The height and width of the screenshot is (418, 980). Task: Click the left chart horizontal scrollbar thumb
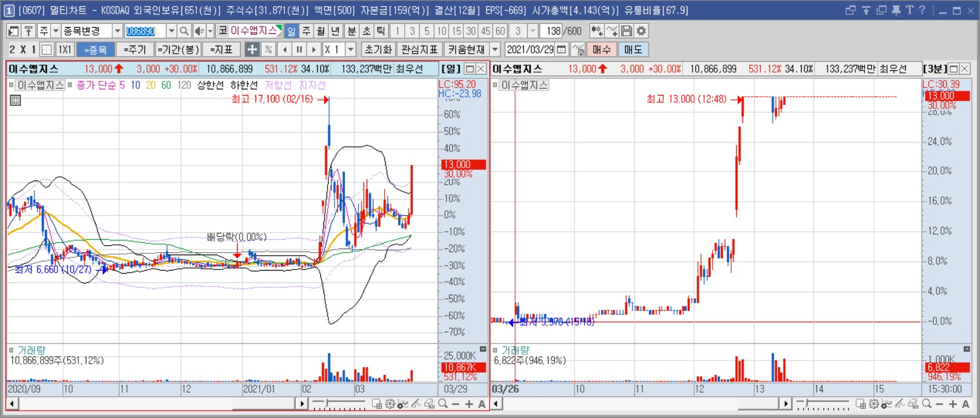pos(264,404)
